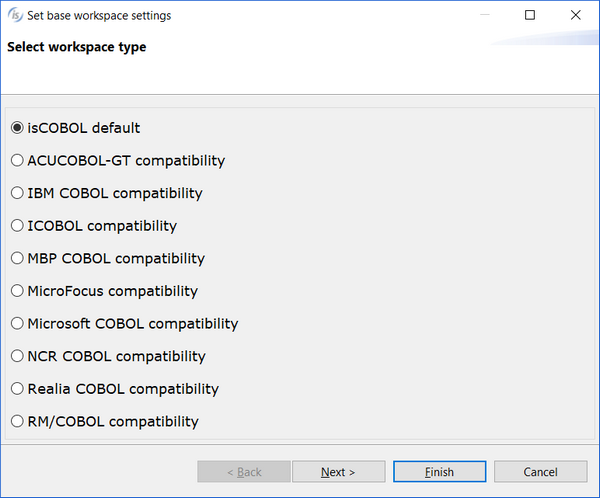This screenshot has height=498, width=600.
Task: Maximize the workspace settings window
Action: coord(530,15)
